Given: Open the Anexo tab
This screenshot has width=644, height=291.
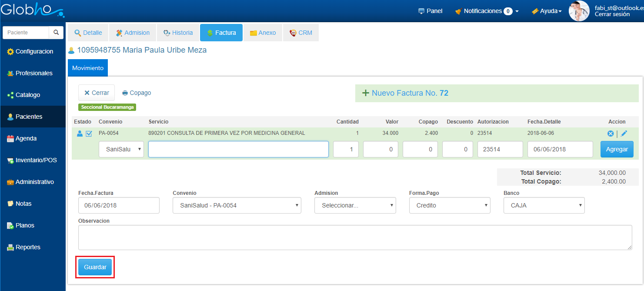Looking at the screenshot, I should 263,33.
